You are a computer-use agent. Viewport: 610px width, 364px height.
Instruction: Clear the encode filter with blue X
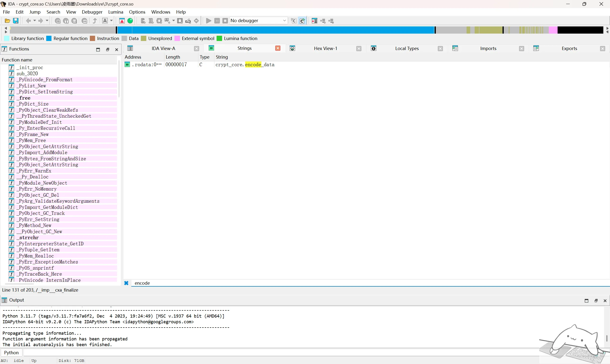coord(126,283)
